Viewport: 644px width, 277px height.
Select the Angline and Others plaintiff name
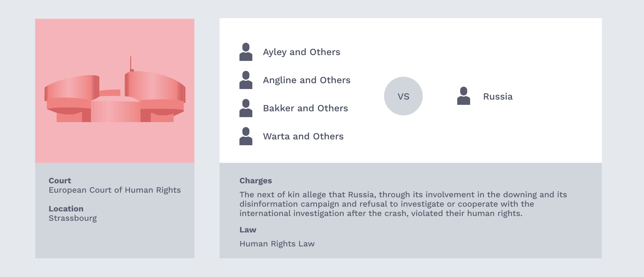(306, 80)
